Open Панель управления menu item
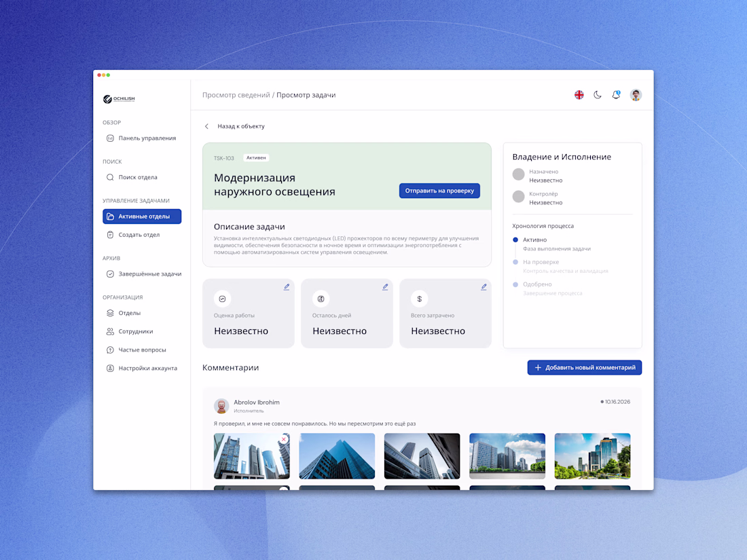747x560 pixels. tap(142, 138)
